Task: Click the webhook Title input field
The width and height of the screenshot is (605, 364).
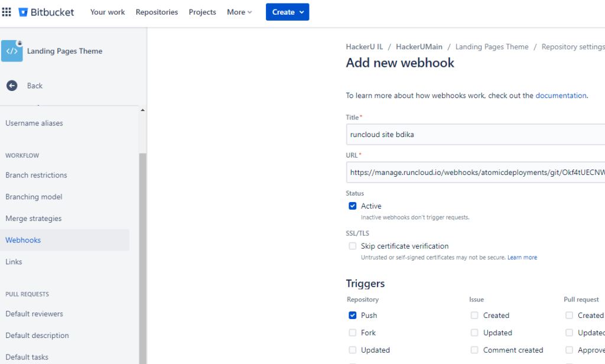Action: pos(473,134)
